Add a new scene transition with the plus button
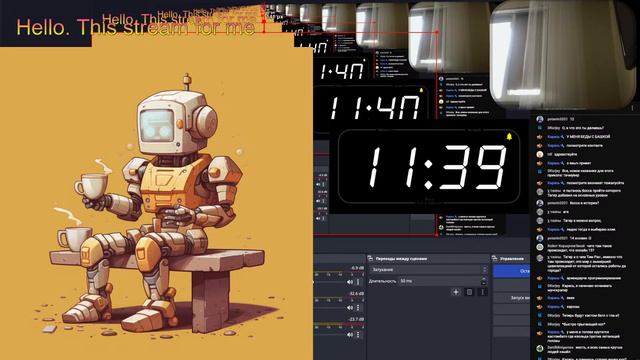 456,292
